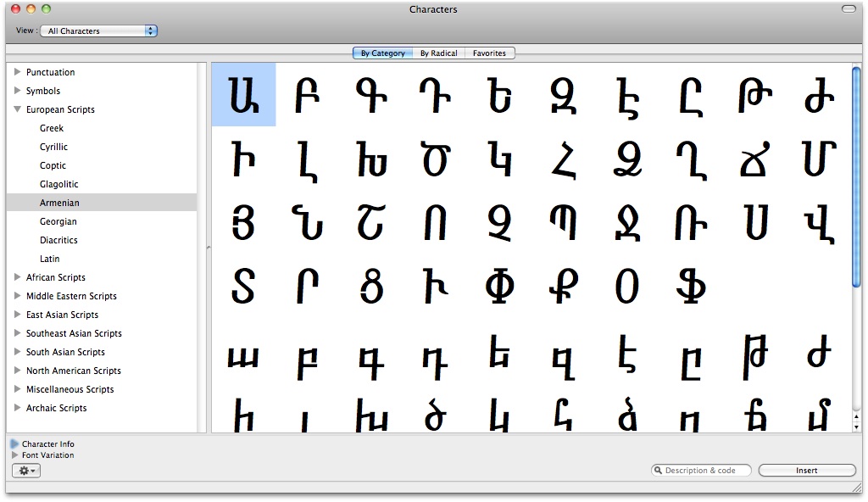Open the View dropdown showing All Characters
The width and height of the screenshot is (868, 502).
98,31
